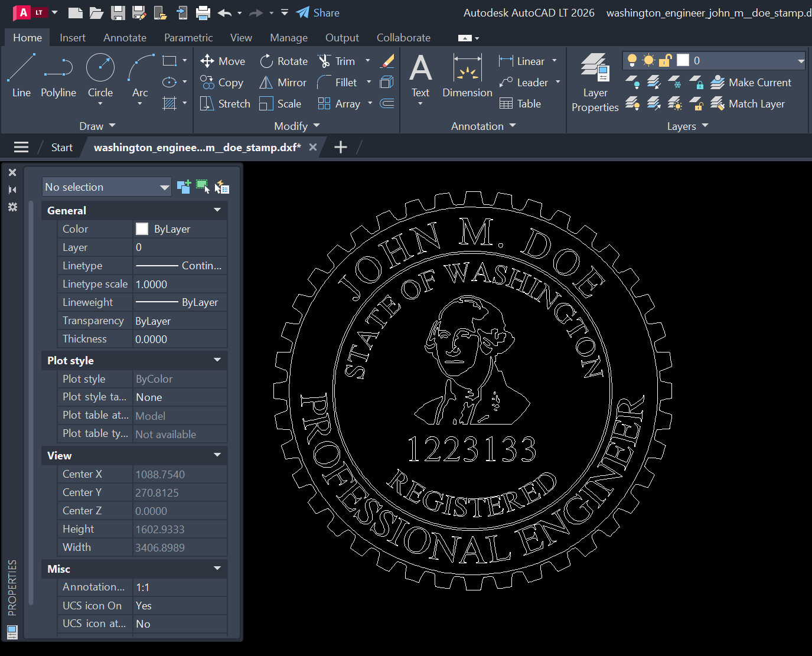Toggle freeze on layer 0 with the sun icon

point(648,60)
